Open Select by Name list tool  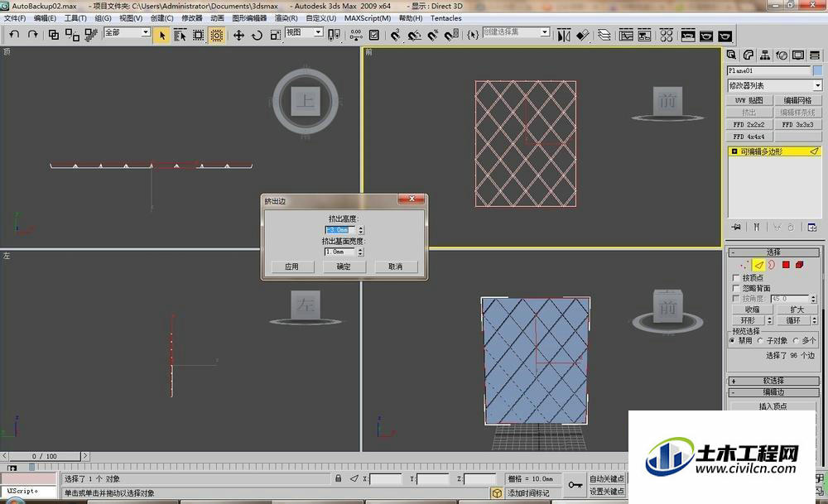(x=180, y=36)
